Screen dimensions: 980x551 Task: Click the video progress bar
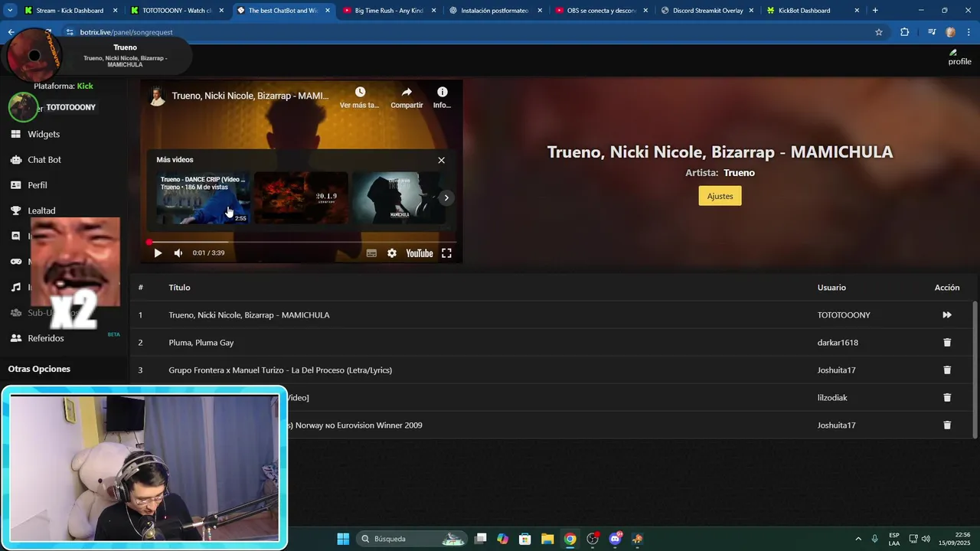click(301, 242)
